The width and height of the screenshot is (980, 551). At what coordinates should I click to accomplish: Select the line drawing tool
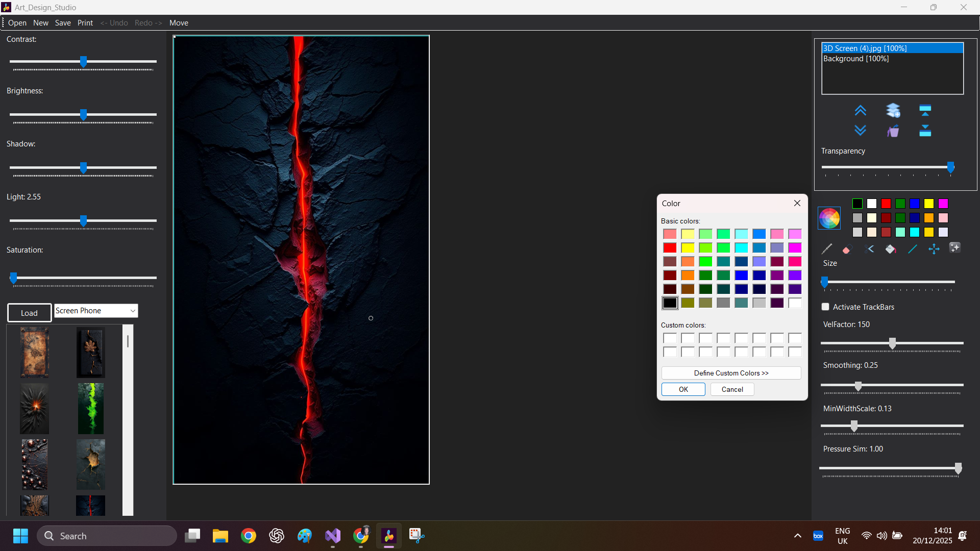click(x=913, y=249)
